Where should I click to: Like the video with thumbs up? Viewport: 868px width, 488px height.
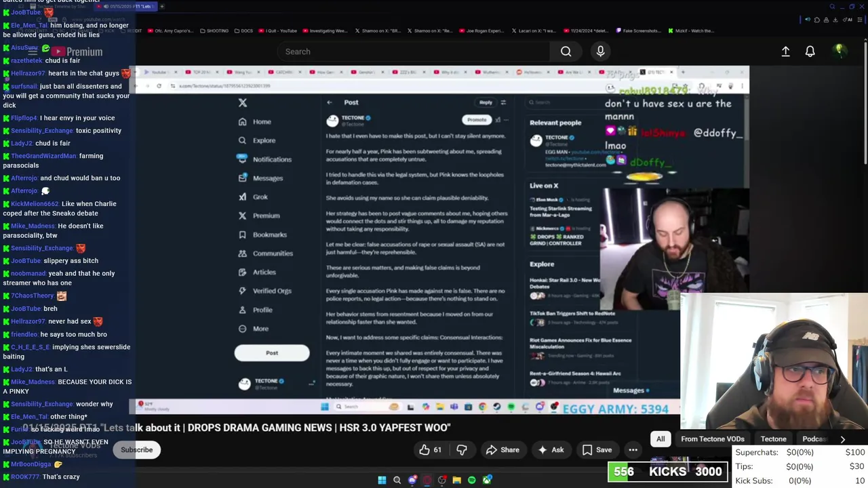431,449
